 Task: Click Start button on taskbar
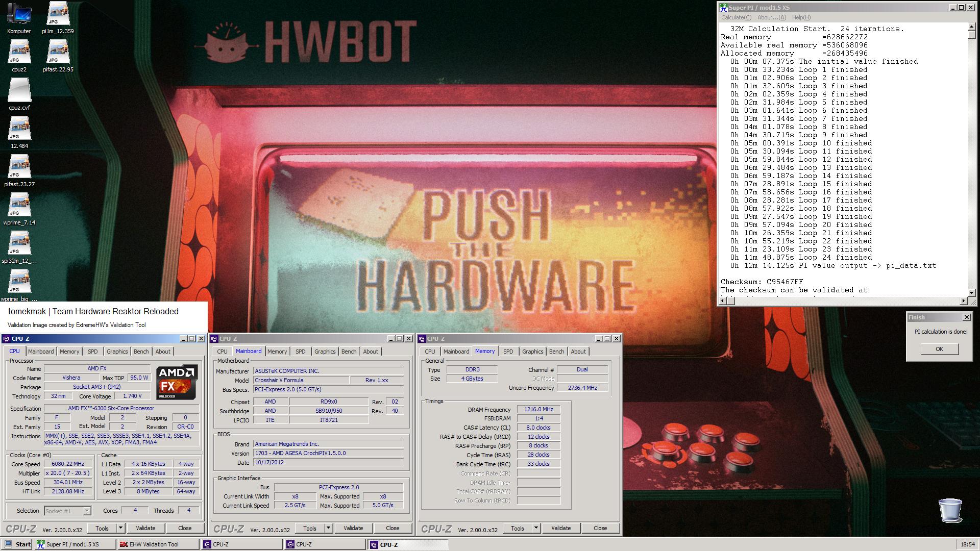point(17,544)
